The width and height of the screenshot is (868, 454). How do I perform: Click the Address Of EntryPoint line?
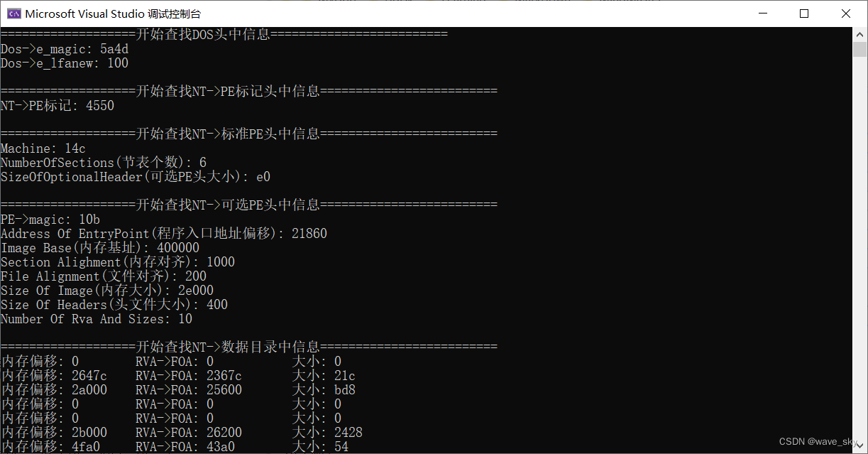click(164, 234)
